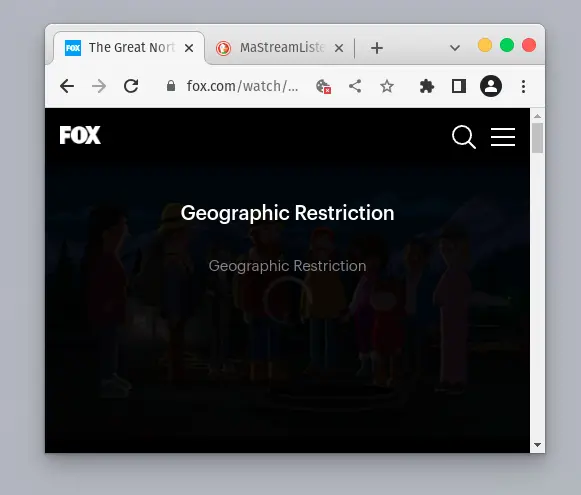Open the Extensions puzzle icon
The image size is (581, 495).
point(426,86)
